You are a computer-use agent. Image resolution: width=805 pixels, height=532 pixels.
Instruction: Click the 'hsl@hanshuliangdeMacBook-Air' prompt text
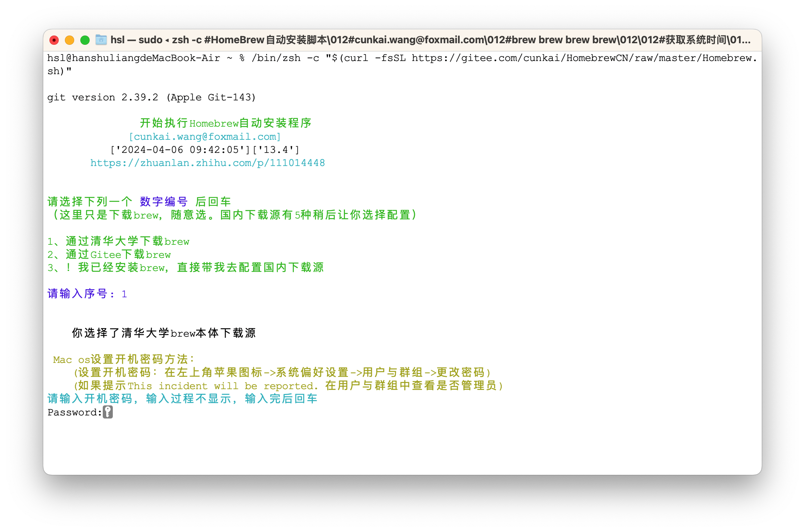[134, 58]
